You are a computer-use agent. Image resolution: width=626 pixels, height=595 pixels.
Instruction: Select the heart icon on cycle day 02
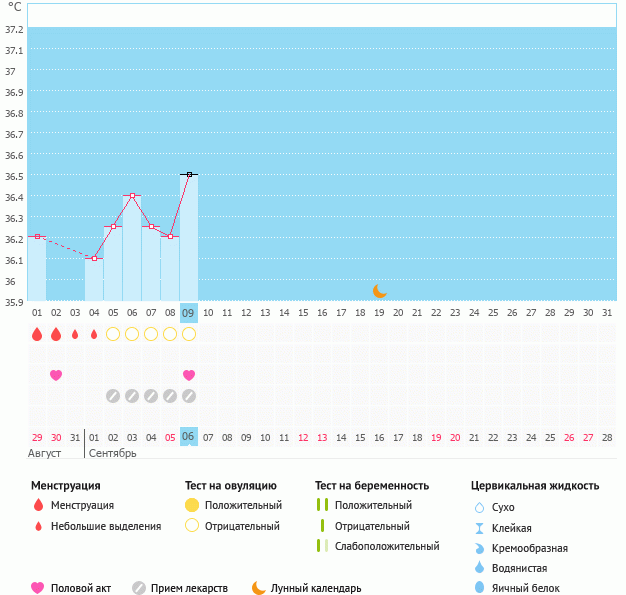tap(56, 375)
